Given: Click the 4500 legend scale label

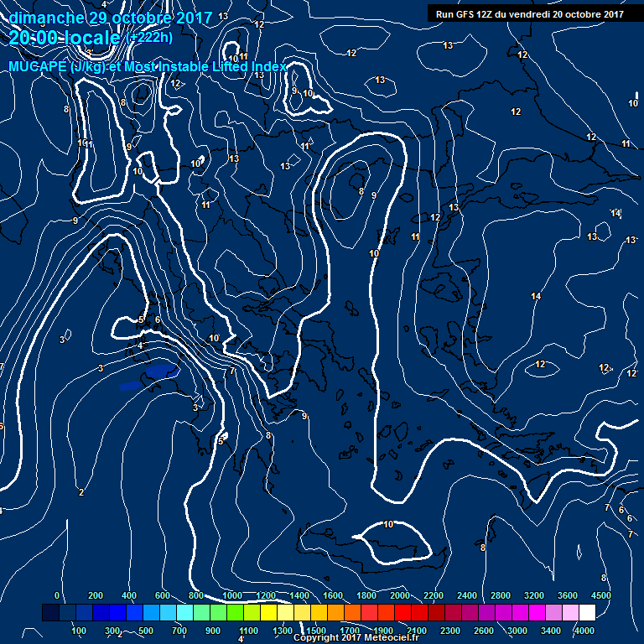Looking at the screenshot, I should coord(600,595).
